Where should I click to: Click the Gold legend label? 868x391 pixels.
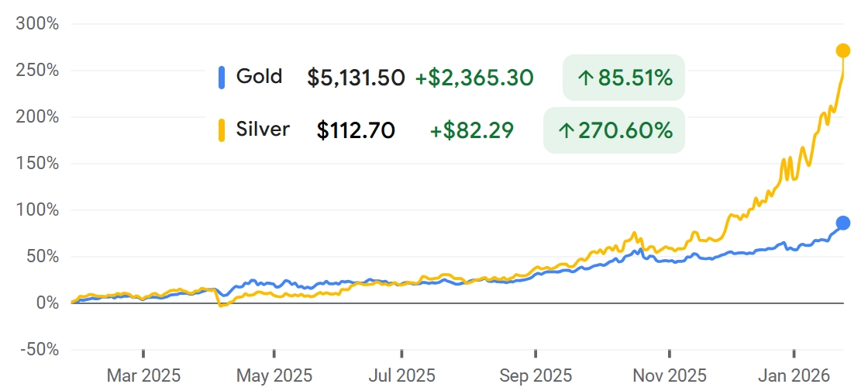pyautogui.click(x=259, y=77)
